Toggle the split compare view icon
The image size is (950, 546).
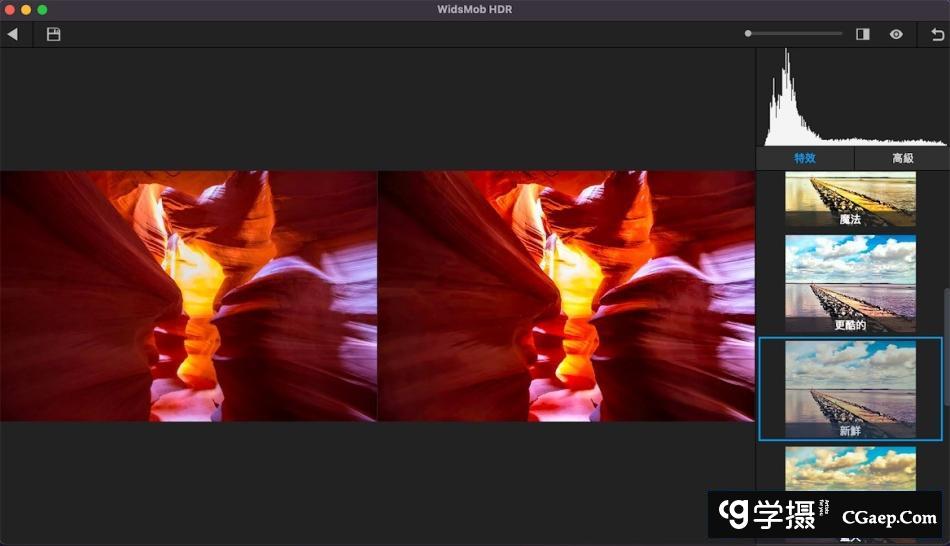[x=862, y=34]
